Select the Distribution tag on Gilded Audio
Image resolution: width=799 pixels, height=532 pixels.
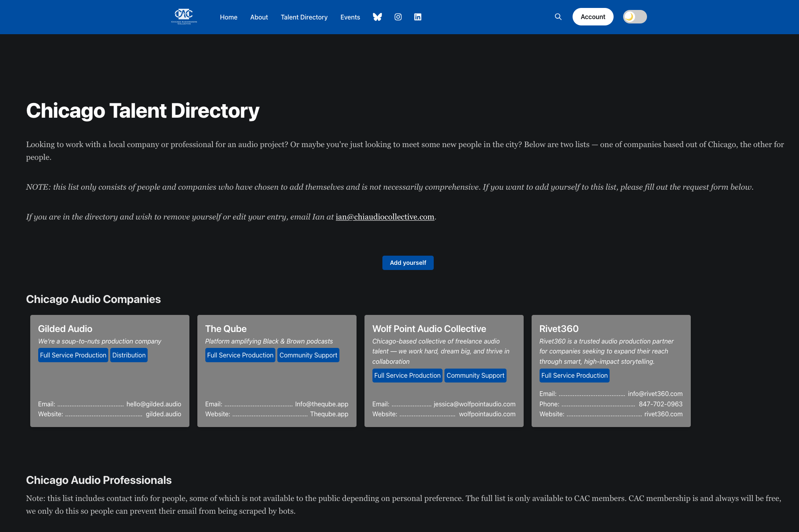tap(129, 355)
